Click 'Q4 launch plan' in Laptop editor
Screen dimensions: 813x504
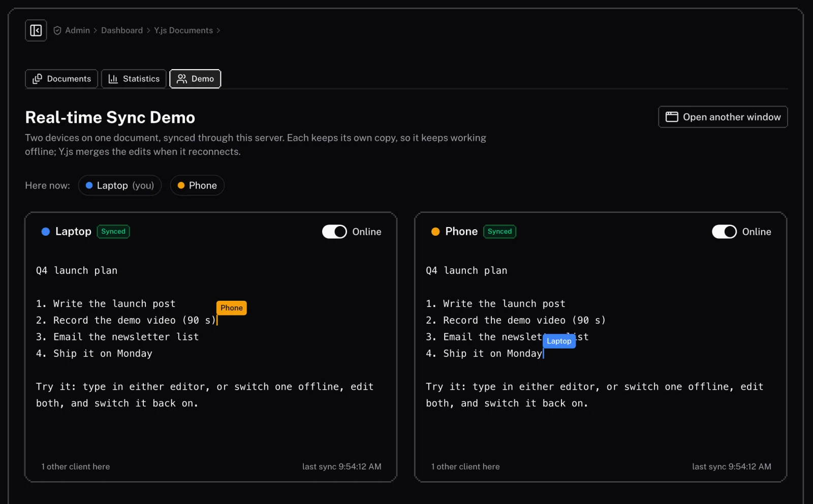77,270
